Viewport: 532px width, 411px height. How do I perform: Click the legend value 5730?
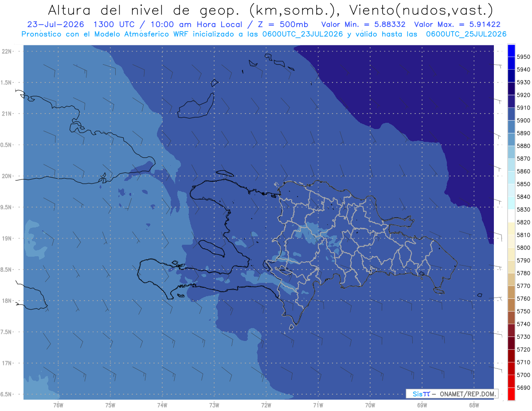[x=523, y=337]
